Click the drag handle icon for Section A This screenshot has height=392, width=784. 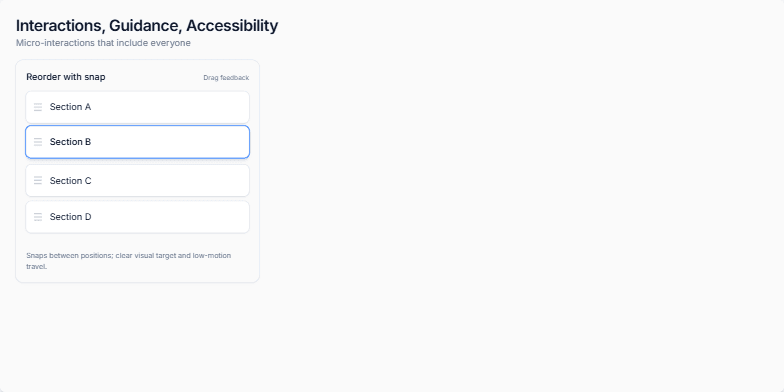(x=38, y=107)
